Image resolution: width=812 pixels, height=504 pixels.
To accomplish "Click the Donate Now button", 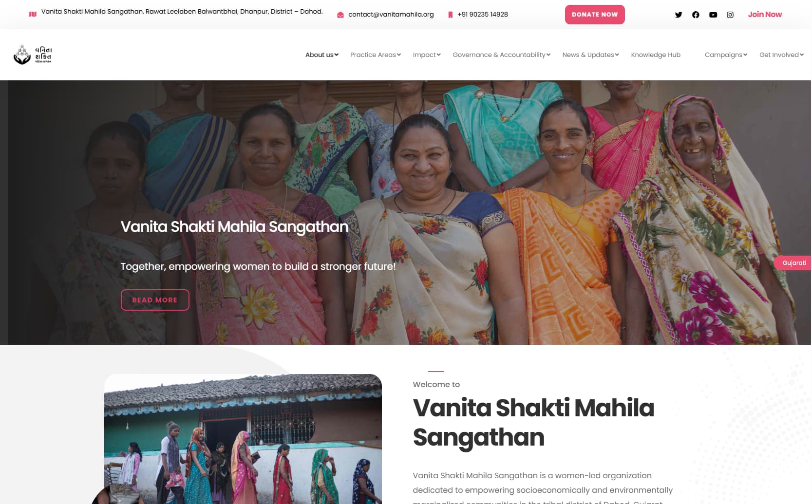I will point(595,15).
